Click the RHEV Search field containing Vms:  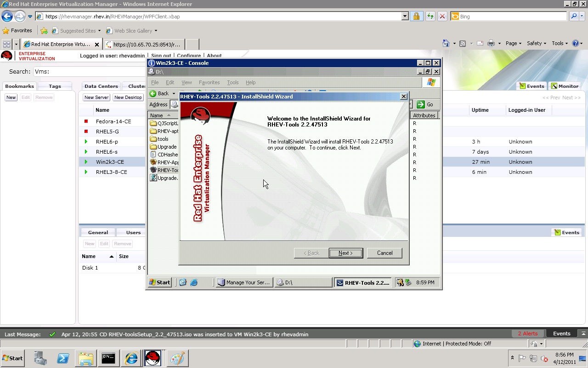point(90,71)
